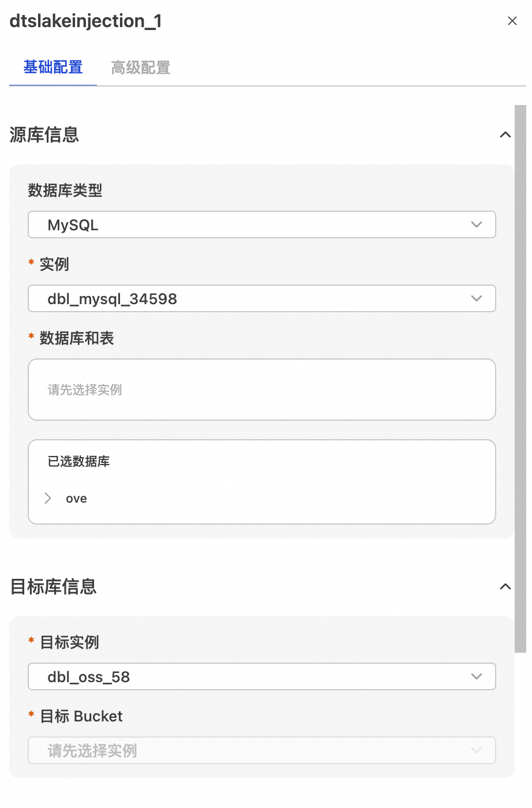The height and width of the screenshot is (808, 532).
Task: Collapse the 目标库信息 section chevron
Action: 505,587
